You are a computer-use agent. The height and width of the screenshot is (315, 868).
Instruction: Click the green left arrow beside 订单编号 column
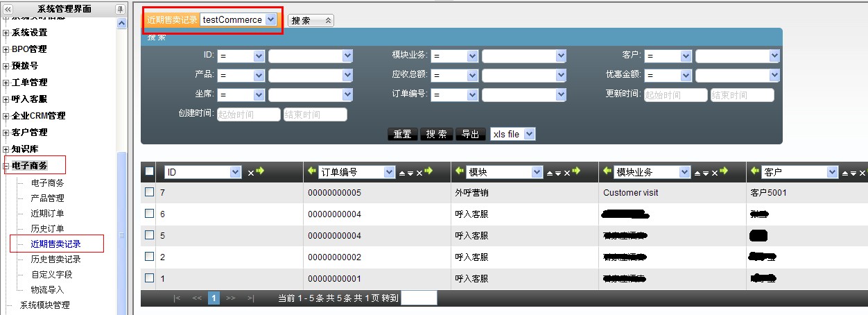coord(311,171)
